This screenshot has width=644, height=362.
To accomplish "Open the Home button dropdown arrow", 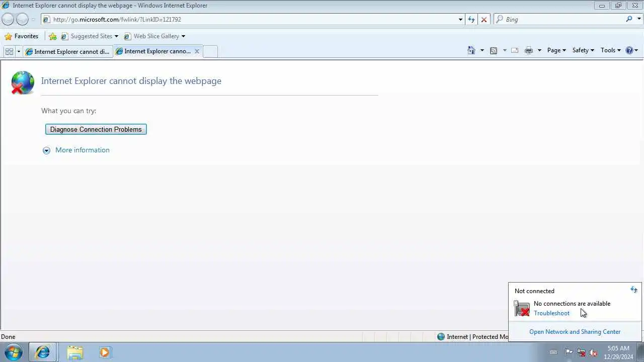I will click(482, 50).
